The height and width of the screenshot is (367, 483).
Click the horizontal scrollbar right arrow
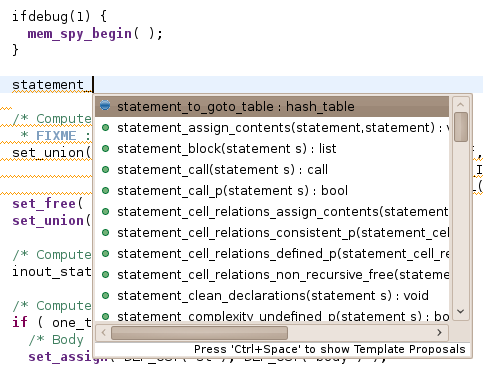[x=439, y=332]
